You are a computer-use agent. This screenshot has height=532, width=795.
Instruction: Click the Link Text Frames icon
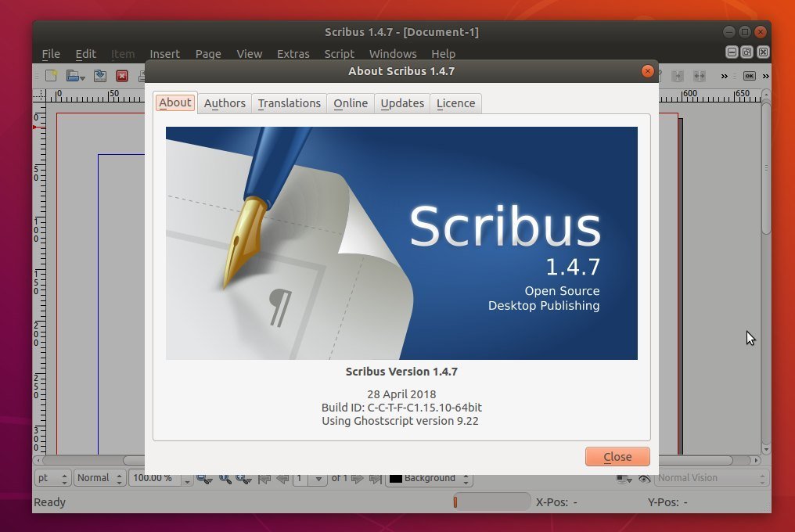[678, 76]
